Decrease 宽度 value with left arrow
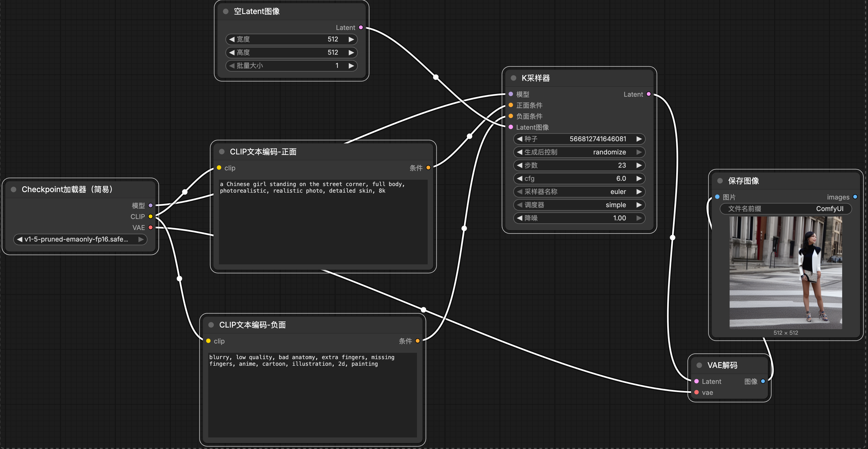Viewport: 868px width, 449px height. click(x=232, y=40)
